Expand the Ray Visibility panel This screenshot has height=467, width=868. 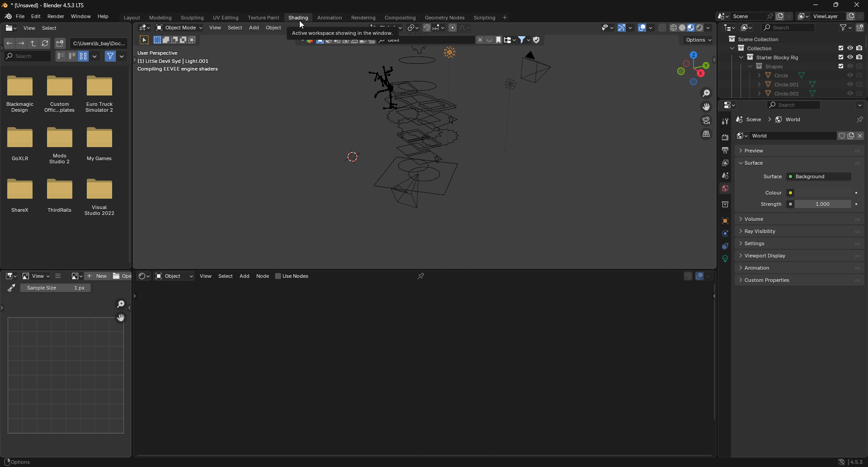(x=759, y=231)
